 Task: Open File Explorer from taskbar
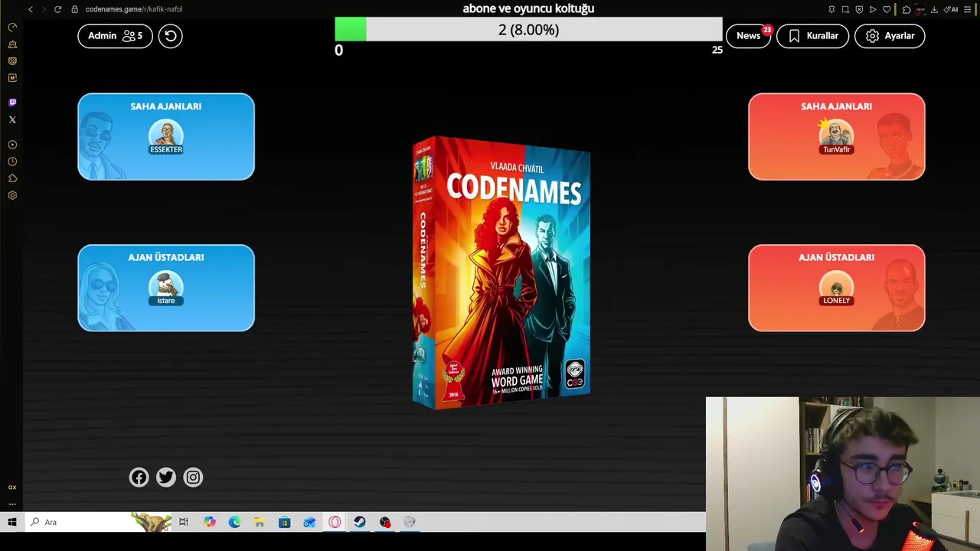[260, 522]
